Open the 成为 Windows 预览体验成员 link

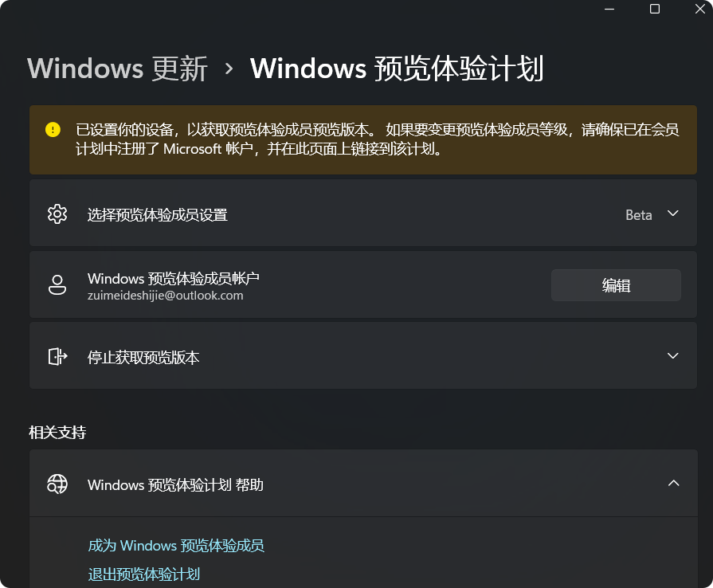point(176,545)
